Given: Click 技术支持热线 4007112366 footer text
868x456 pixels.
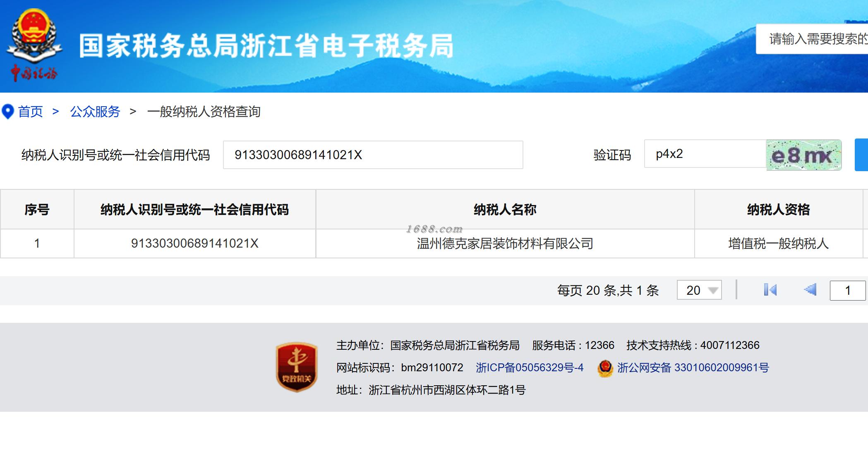Looking at the screenshot, I should (x=693, y=345).
